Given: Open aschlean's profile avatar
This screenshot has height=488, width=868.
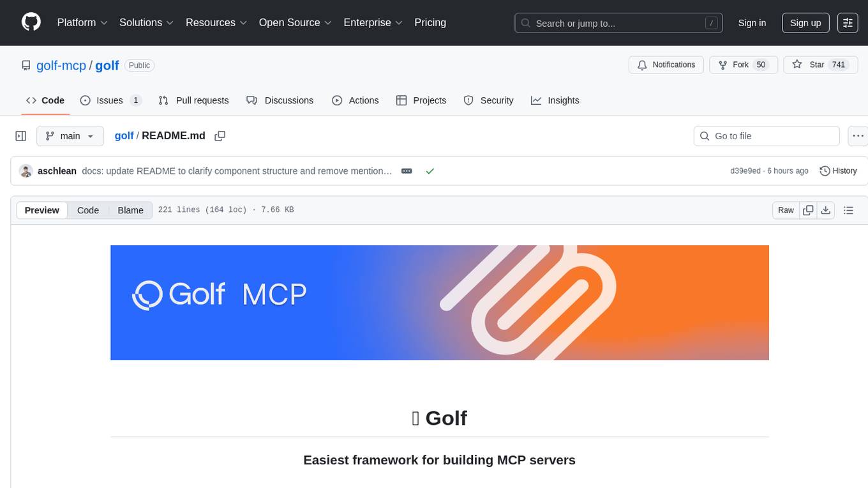Looking at the screenshot, I should point(26,171).
